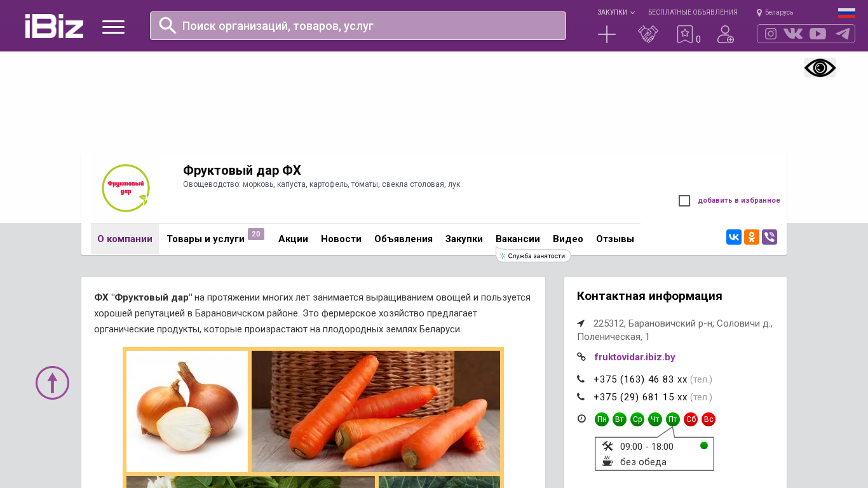Click the address text 225312, Барановичский р-н
The height and width of the screenshot is (488, 868).
[675, 330]
